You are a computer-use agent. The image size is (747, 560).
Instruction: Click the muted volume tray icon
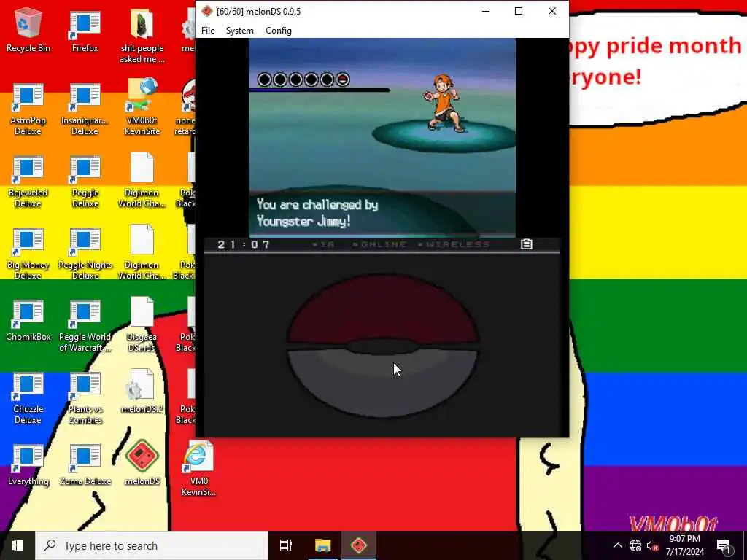pyautogui.click(x=652, y=545)
